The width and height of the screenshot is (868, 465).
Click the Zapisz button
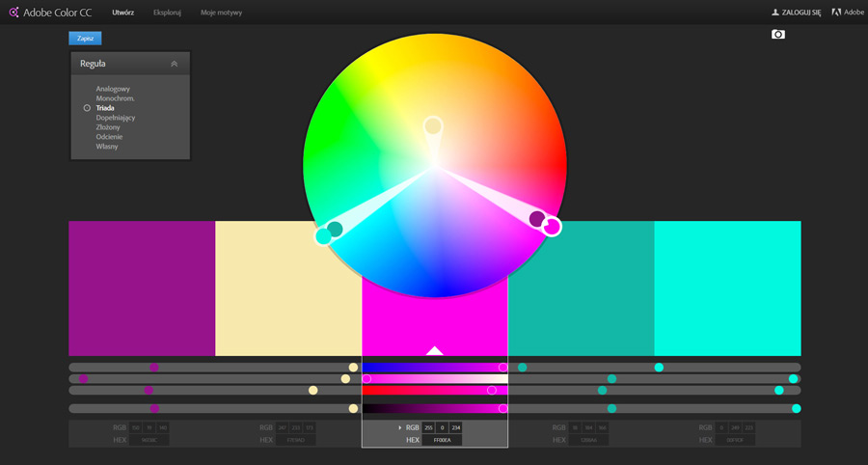click(85, 39)
